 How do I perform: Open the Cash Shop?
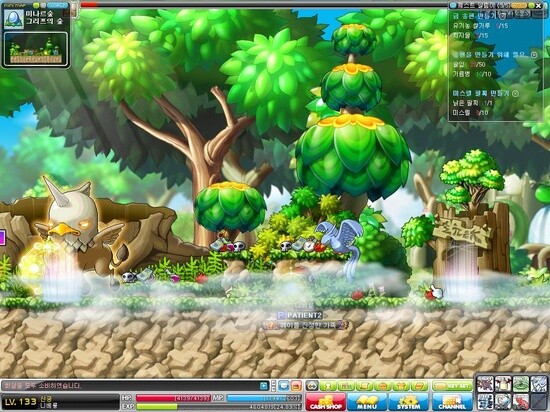(x=325, y=402)
